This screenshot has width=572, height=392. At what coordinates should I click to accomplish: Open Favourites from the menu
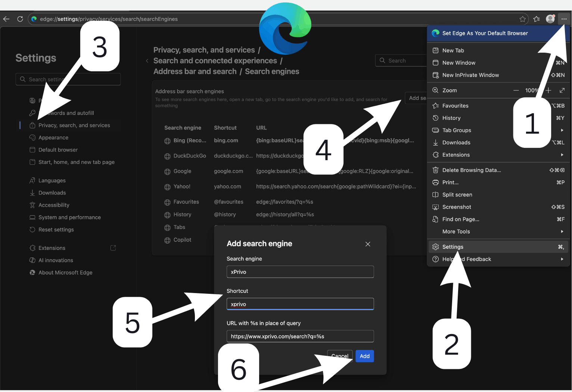[498, 106]
